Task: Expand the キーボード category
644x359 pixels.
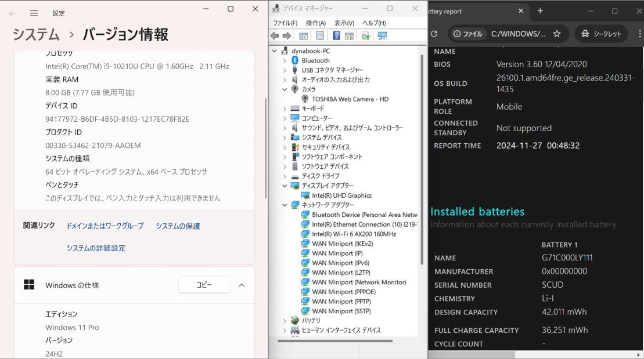Action: pyautogui.click(x=285, y=108)
